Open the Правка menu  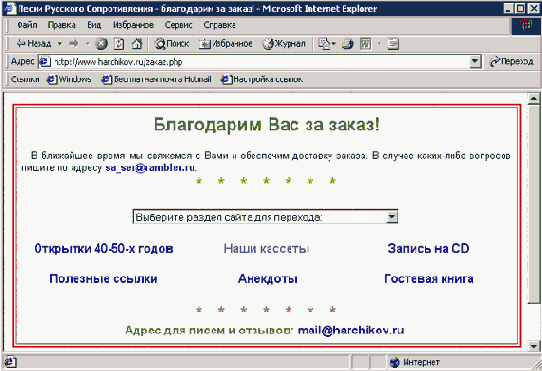point(62,25)
